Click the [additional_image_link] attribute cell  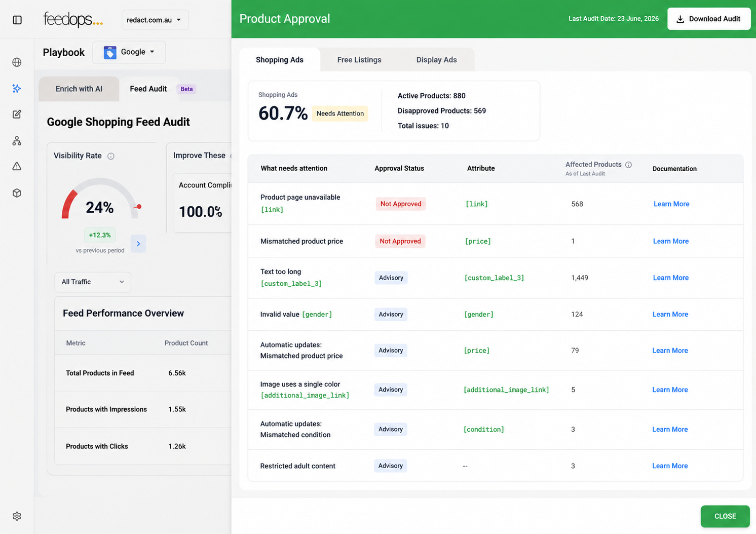tap(506, 390)
